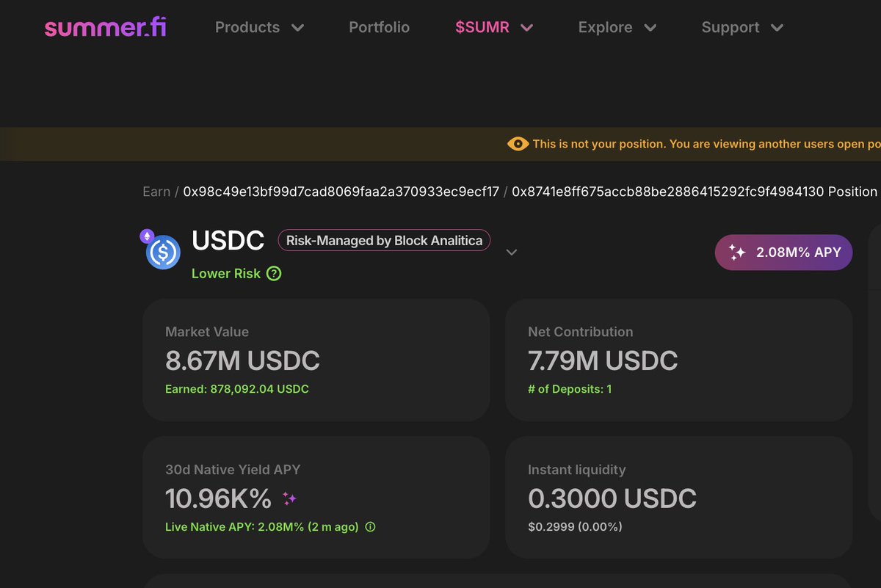Click the sparkle icon beside 10.96K%
The width and height of the screenshot is (881, 588).
pyautogui.click(x=289, y=499)
